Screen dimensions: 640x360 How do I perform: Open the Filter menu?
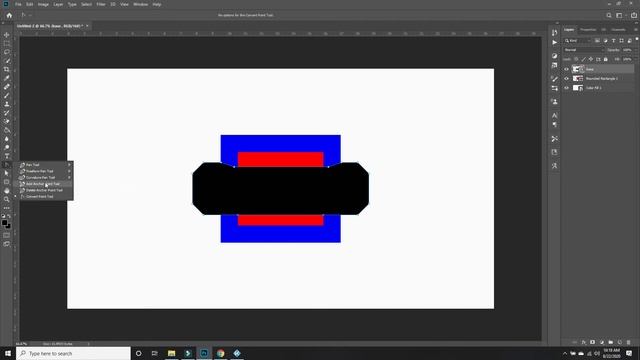(x=101, y=4)
